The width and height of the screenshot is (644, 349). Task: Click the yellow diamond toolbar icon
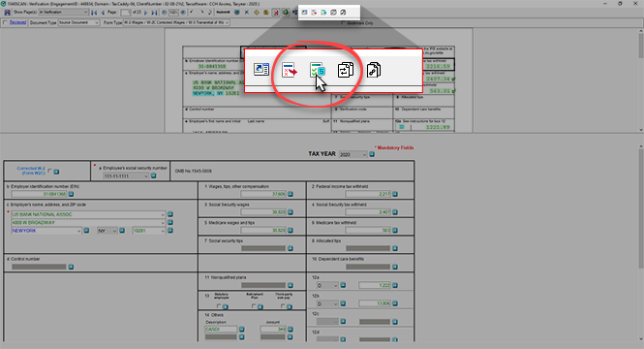257,13
